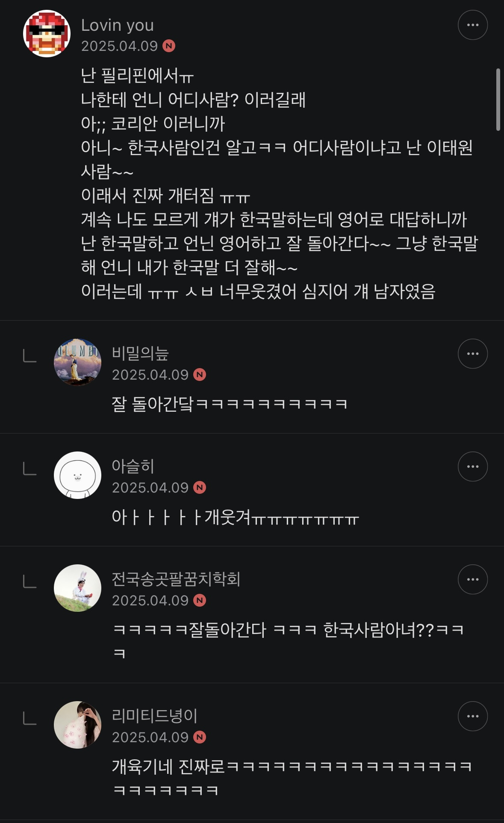Click the red N badge on 비밀의늪's reply
Screen dimensions: 504x823
[x=200, y=375]
